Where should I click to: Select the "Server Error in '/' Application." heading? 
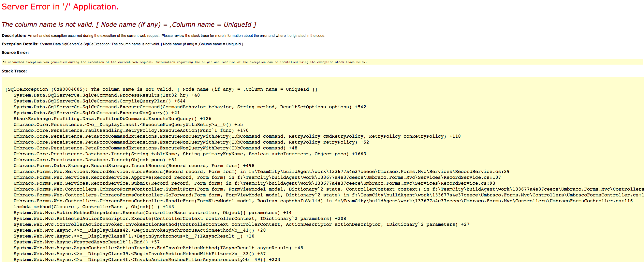click(60, 7)
